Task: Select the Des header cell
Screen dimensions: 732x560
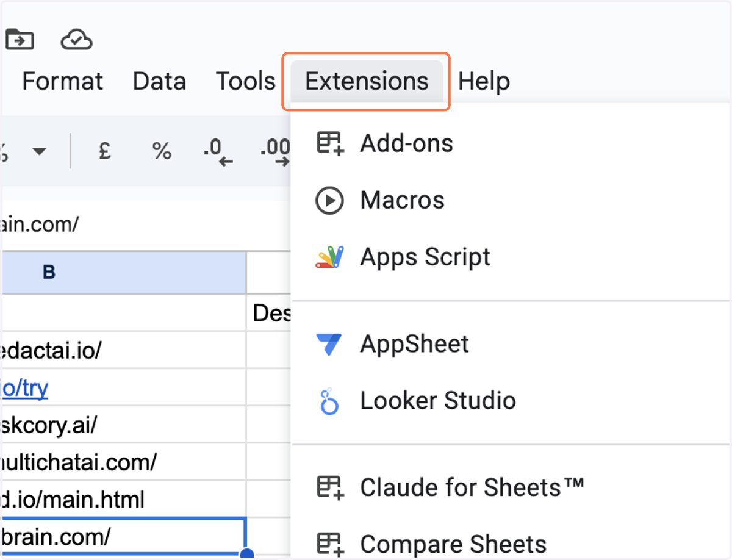Action: pyautogui.click(x=269, y=313)
